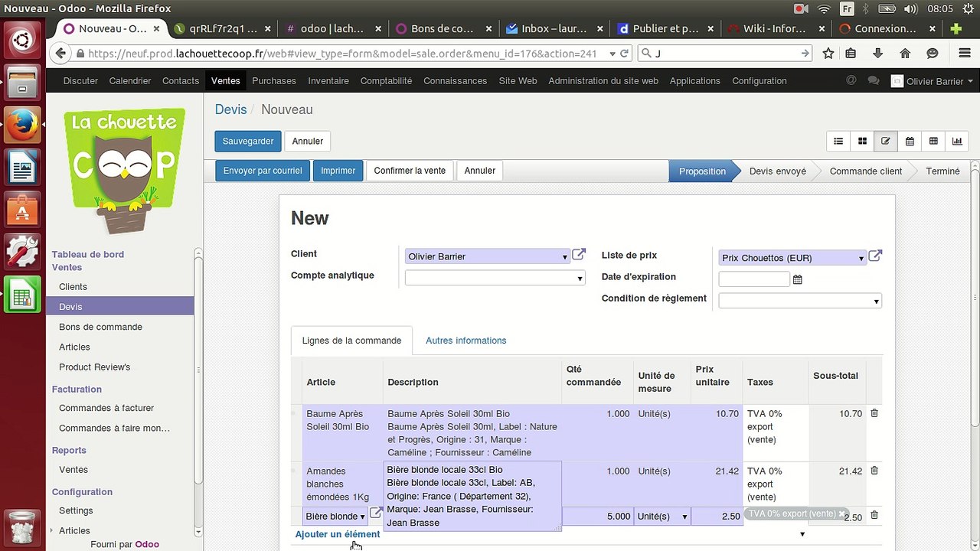The width and height of the screenshot is (980, 551).
Task: Expand the Compte analytique dropdown
Action: click(x=580, y=279)
